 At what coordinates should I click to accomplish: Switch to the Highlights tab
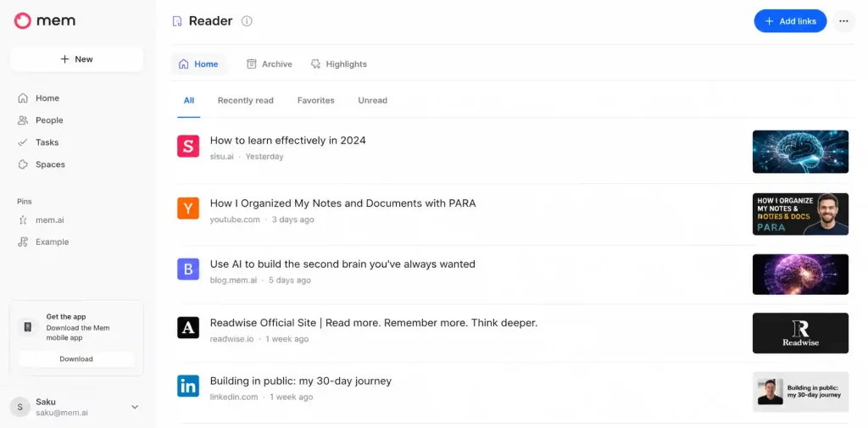[339, 64]
